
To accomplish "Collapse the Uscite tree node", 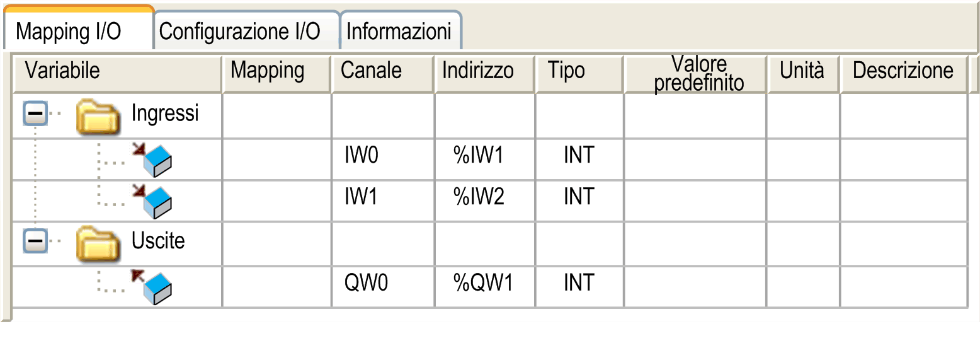I will (x=35, y=241).
